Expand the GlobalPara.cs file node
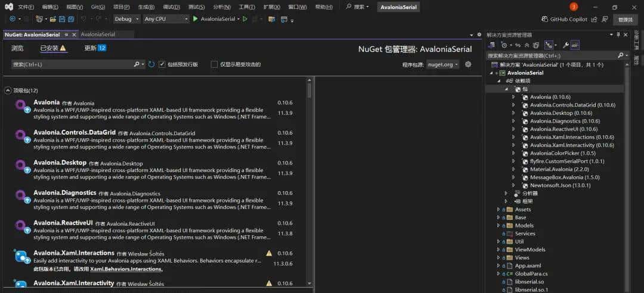 tap(499, 274)
